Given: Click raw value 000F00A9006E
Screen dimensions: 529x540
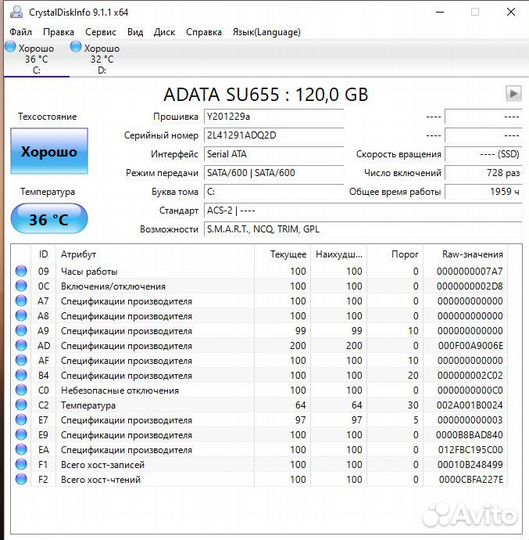Looking at the screenshot, I should 470,345.
